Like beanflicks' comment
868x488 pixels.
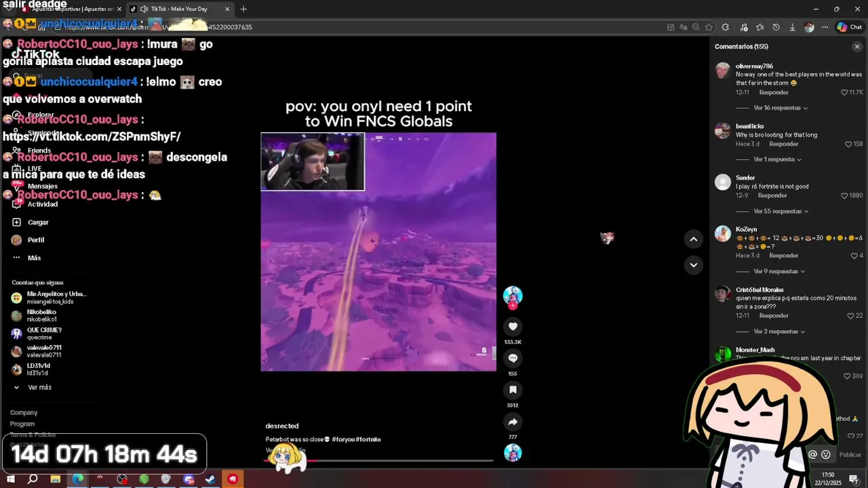click(848, 144)
